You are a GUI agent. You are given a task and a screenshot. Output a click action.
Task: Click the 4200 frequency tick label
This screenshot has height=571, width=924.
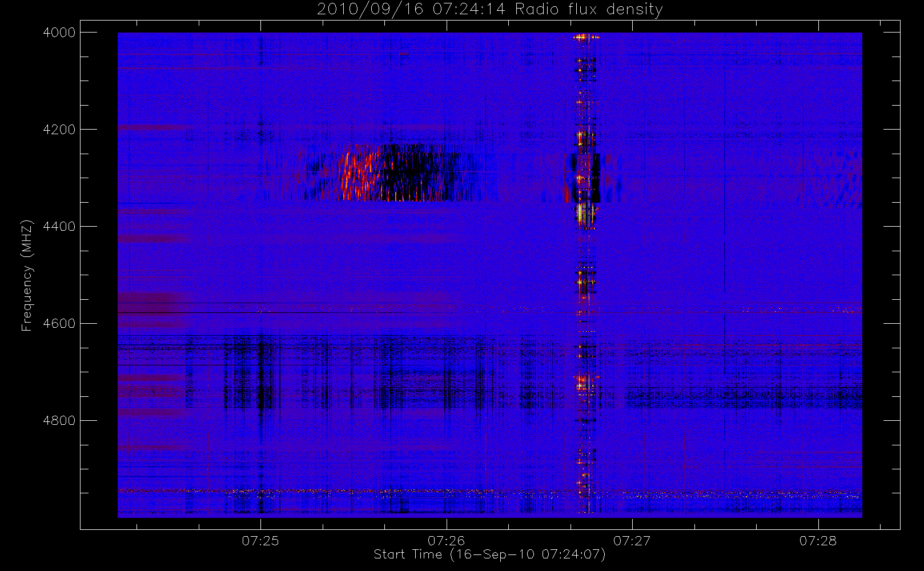(x=59, y=130)
